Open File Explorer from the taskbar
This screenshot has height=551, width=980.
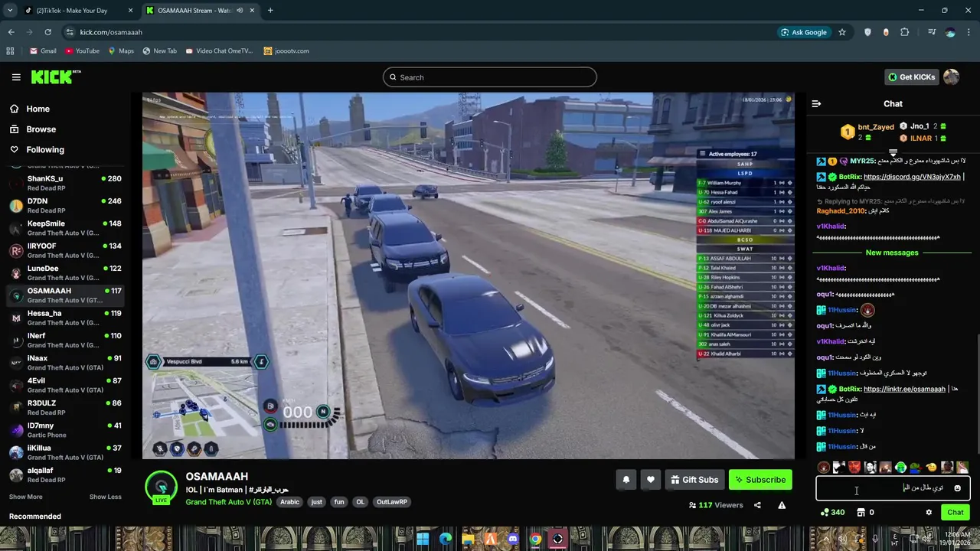pos(468,539)
